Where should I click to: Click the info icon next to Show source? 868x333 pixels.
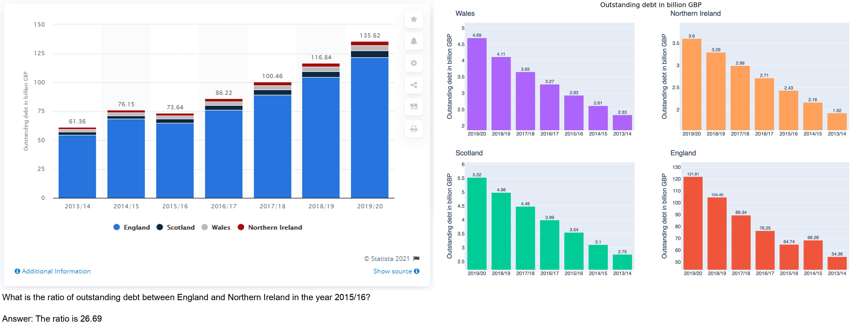(417, 271)
